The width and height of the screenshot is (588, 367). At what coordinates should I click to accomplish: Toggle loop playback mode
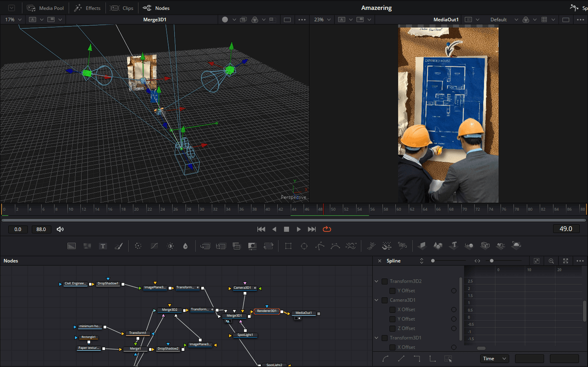327,229
